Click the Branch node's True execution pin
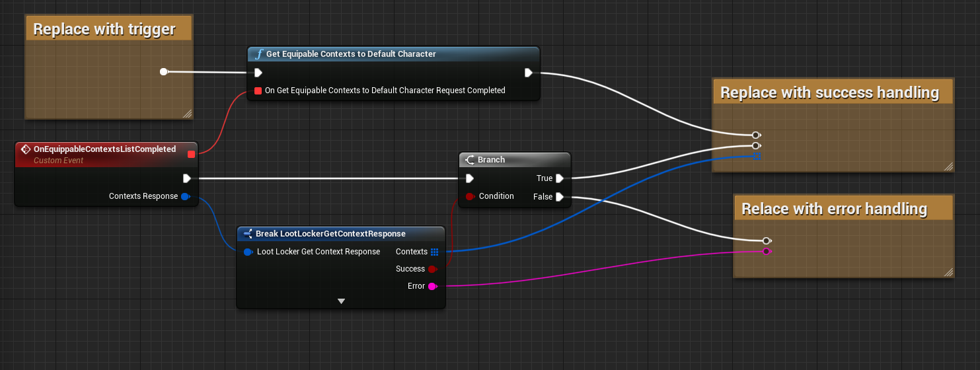The width and height of the screenshot is (980, 370). pos(560,178)
